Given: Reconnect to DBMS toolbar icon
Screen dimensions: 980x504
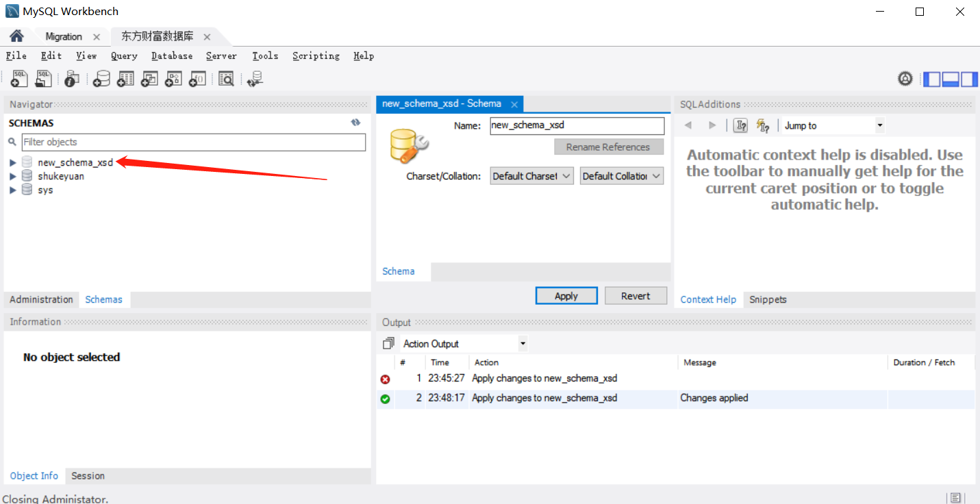Looking at the screenshot, I should [x=255, y=79].
